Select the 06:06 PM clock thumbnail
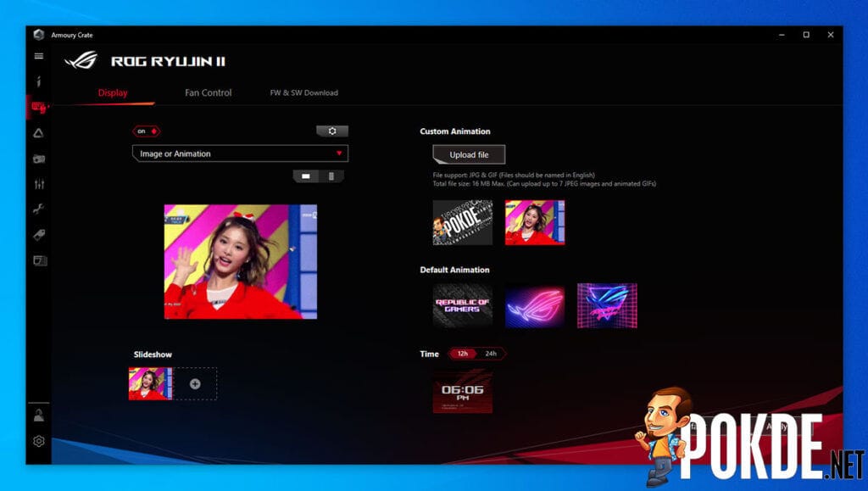The image size is (868, 491). point(463,392)
